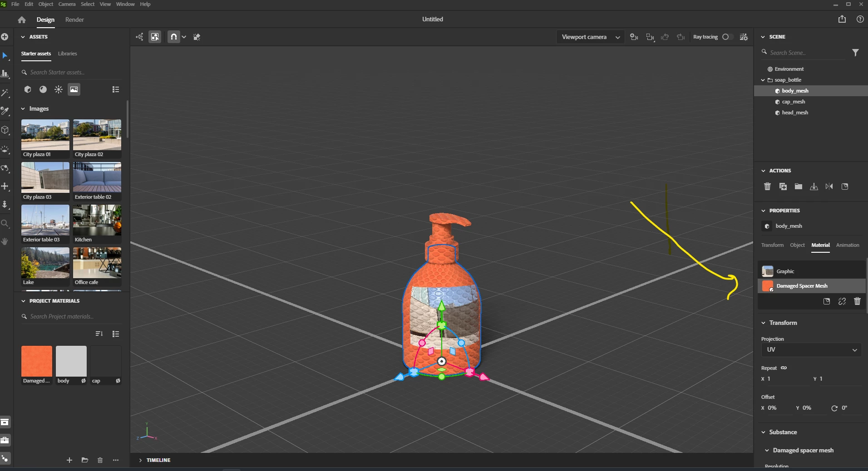
Task: Collapse the material Transform section
Action: pyautogui.click(x=763, y=323)
